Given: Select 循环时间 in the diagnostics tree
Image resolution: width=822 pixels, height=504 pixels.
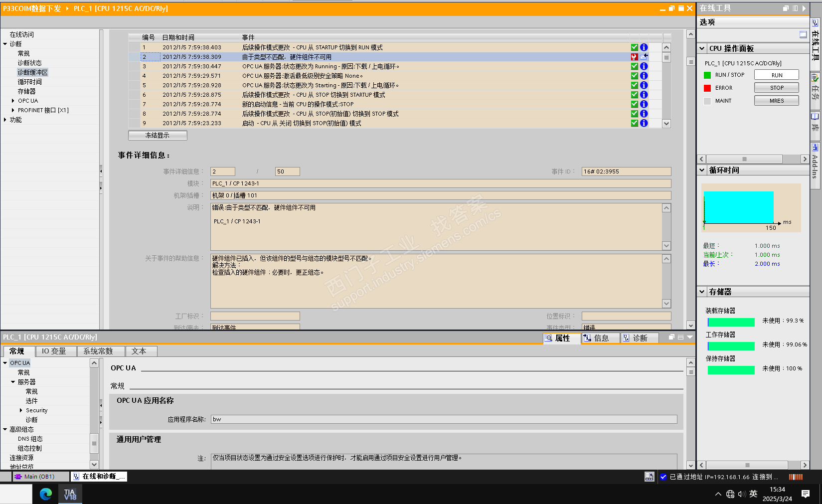Looking at the screenshot, I should 30,82.
